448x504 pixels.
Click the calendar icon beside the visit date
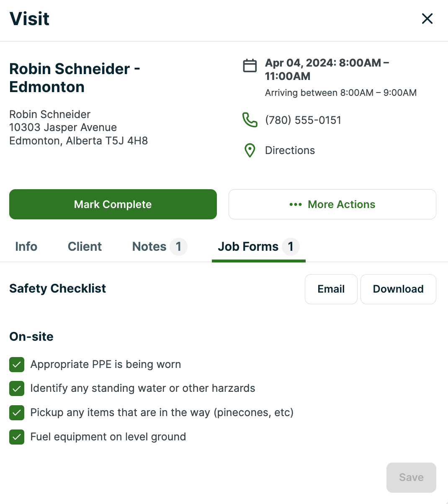[250, 66]
